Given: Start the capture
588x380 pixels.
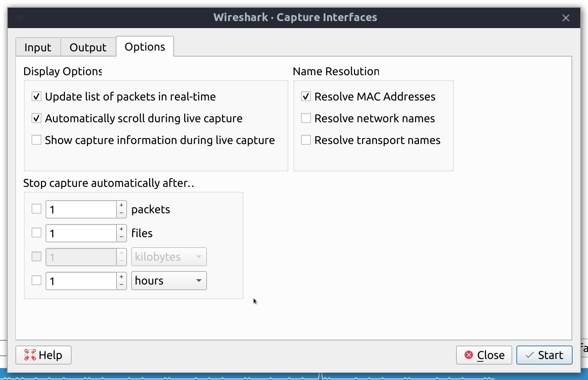Looking at the screenshot, I should tap(544, 355).
